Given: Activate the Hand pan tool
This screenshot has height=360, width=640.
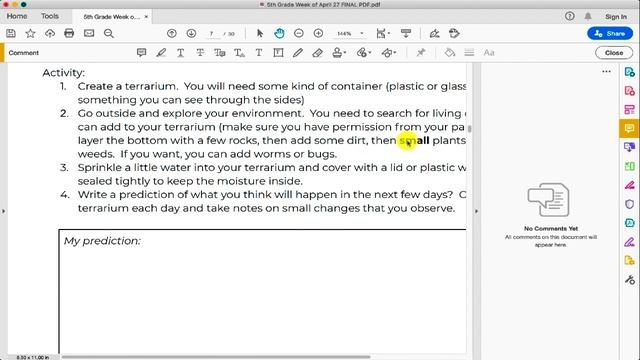Looking at the screenshot, I should 279,33.
